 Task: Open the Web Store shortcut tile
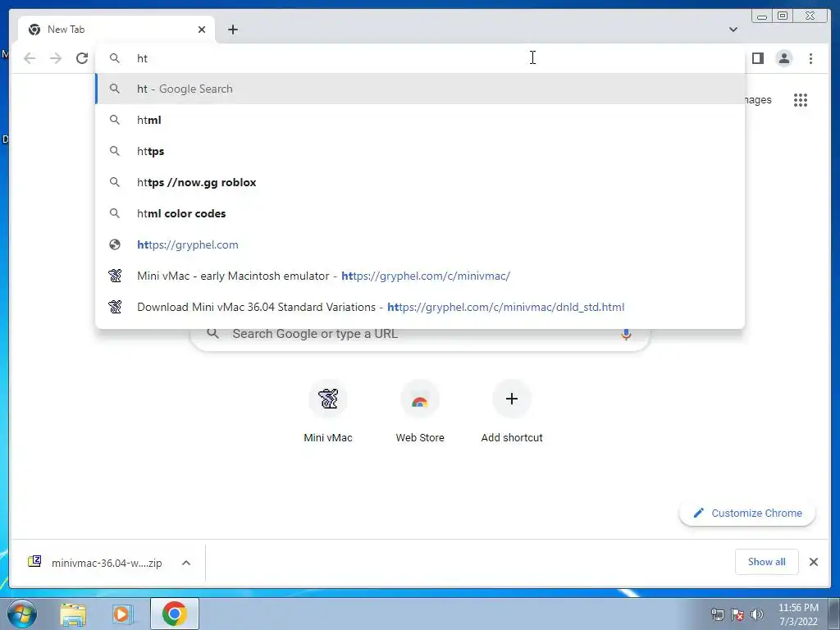point(420,412)
